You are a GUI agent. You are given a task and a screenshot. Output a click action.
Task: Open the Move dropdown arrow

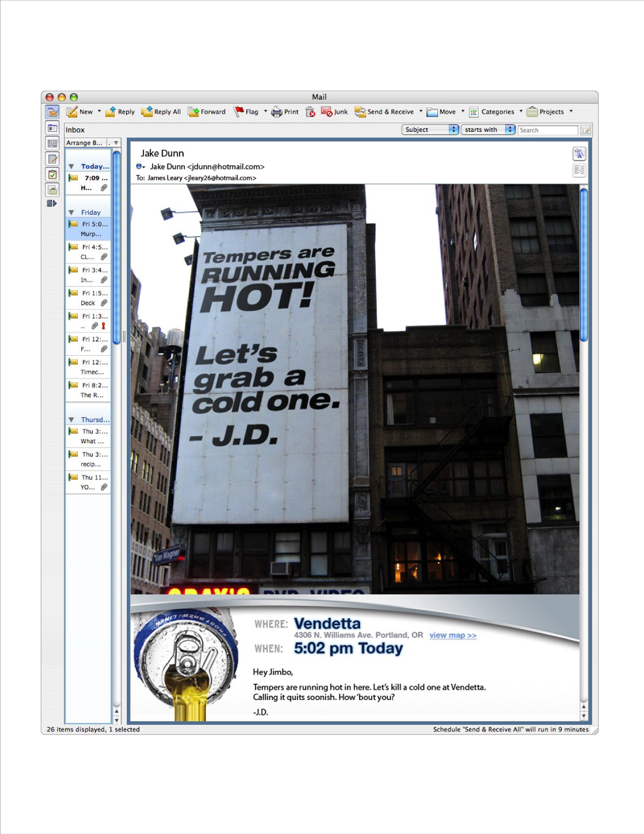(x=463, y=111)
